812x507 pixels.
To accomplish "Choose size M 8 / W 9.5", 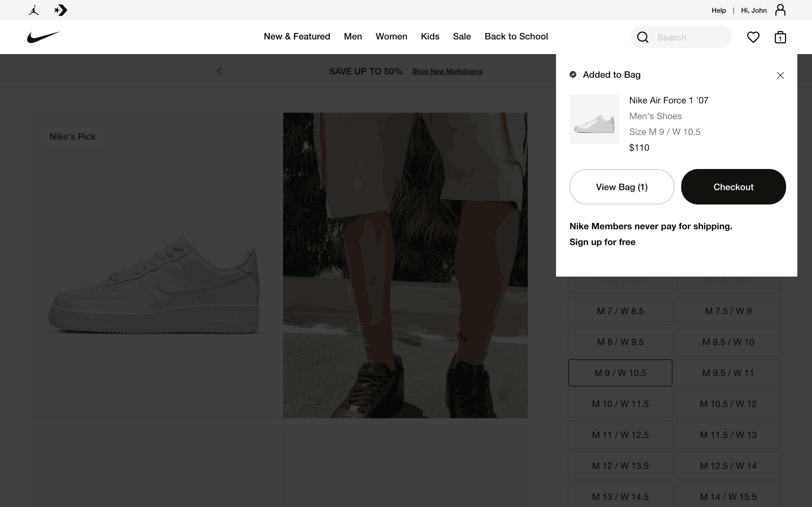I will point(620,342).
